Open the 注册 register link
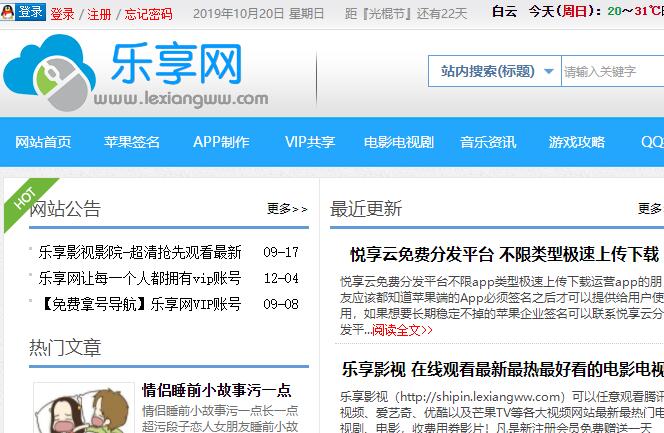The width and height of the screenshot is (664, 433). point(99,14)
